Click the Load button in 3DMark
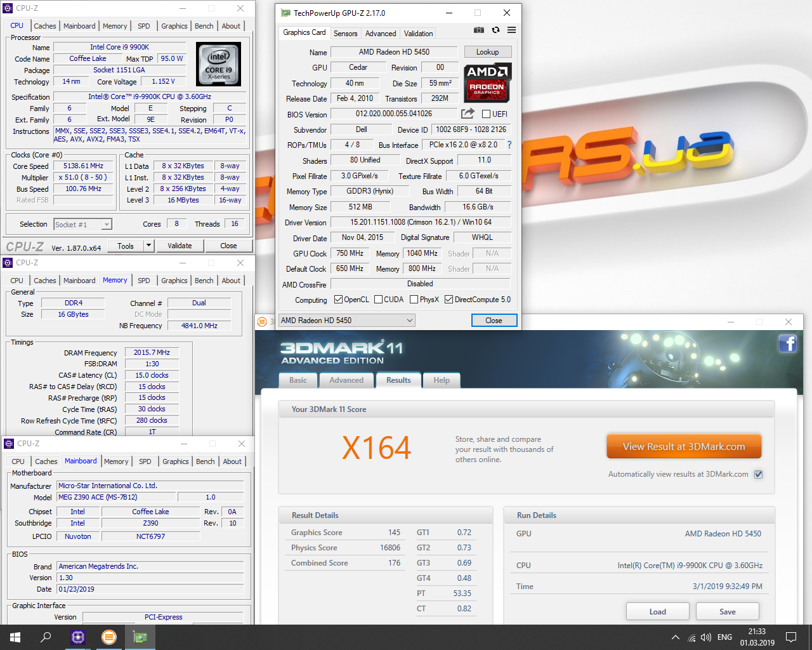This screenshot has width=812, height=650. point(658,611)
